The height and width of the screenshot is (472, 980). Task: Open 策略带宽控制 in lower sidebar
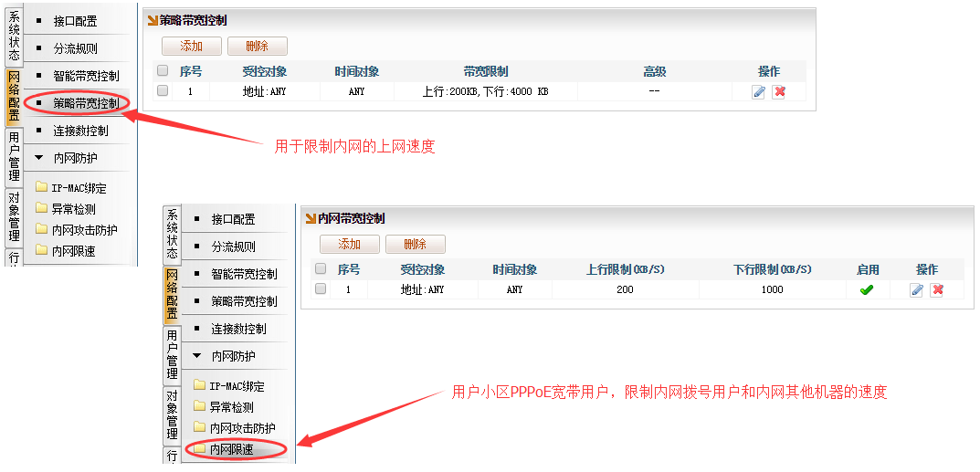coord(245,301)
